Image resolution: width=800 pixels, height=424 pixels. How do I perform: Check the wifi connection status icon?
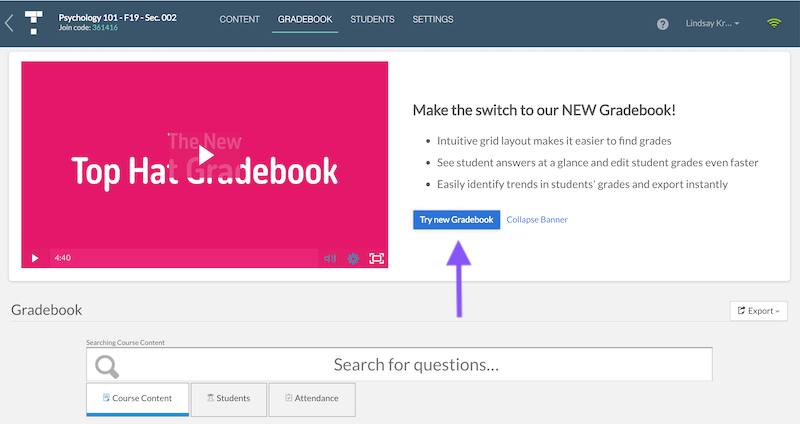[773, 23]
